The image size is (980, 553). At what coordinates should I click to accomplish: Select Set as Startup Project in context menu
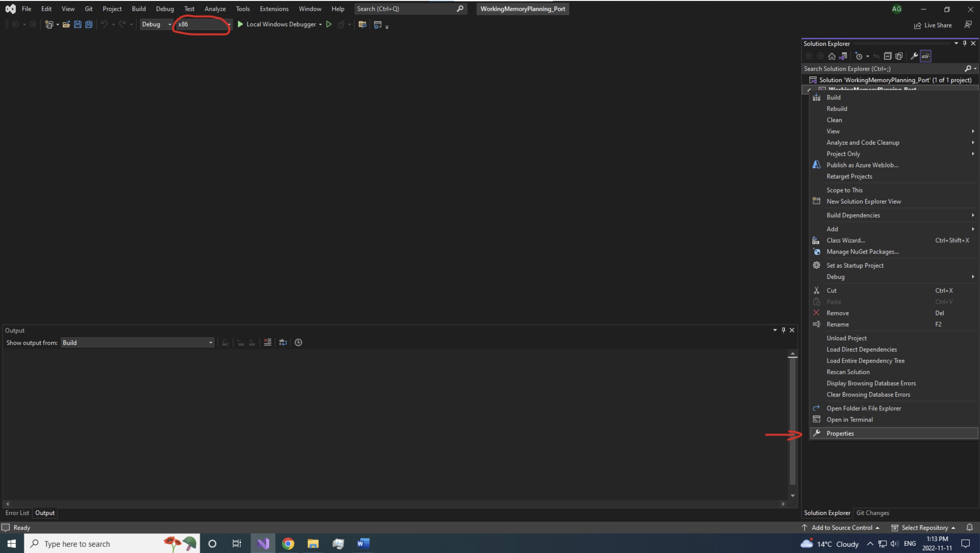856,265
